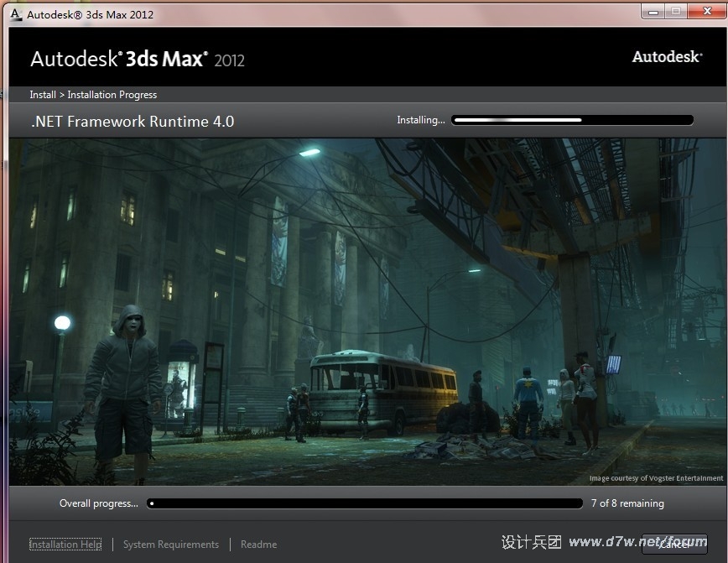
Task: Click the Overall progress bar
Action: 365,503
